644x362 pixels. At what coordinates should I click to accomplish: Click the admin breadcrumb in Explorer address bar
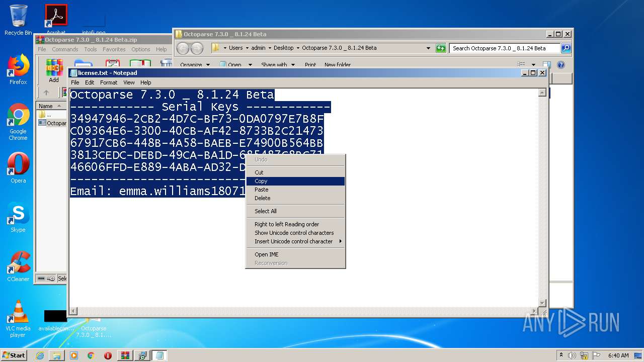(258, 48)
